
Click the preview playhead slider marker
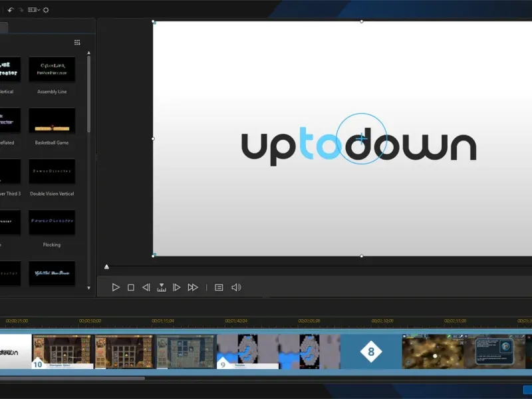tap(106, 267)
